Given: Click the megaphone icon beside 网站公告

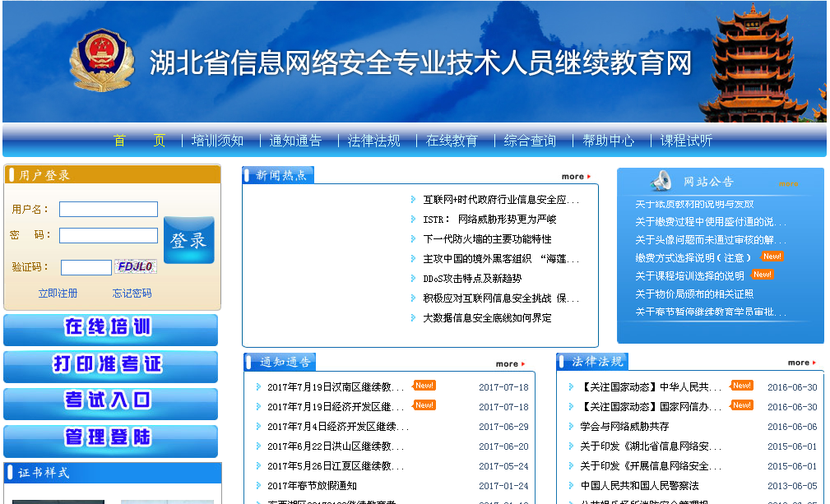Looking at the screenshot, I should (x=661, y=182).
